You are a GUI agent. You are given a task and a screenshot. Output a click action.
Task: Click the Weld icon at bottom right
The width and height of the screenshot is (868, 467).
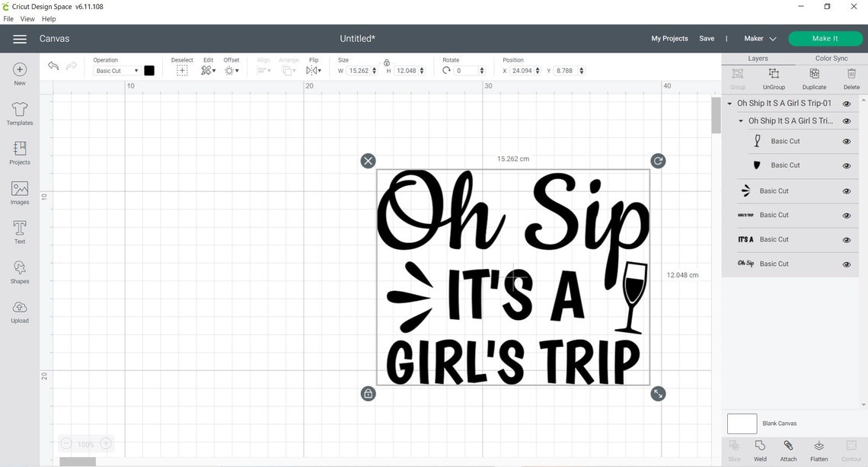point(760,449)
